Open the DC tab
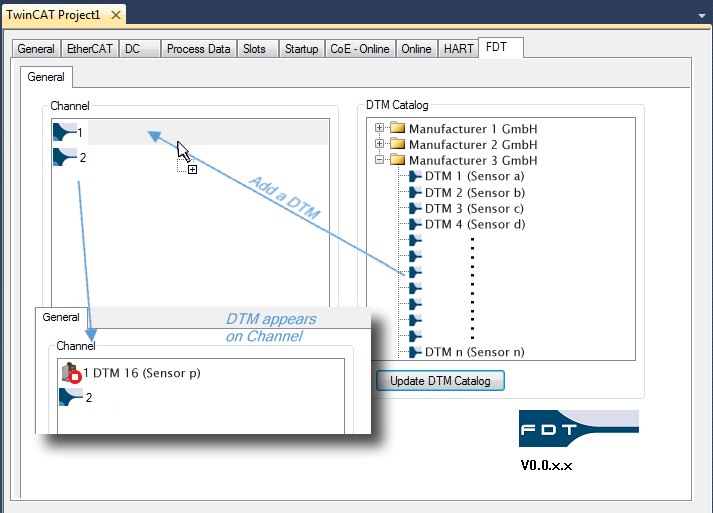 click(x=140, y=49)
